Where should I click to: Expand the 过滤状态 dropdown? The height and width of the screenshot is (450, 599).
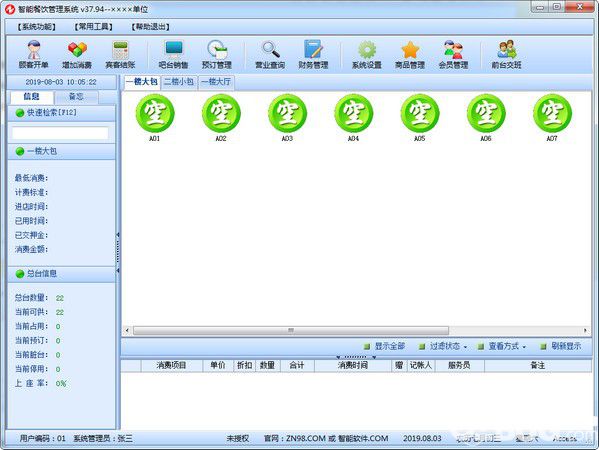point(443,346)
